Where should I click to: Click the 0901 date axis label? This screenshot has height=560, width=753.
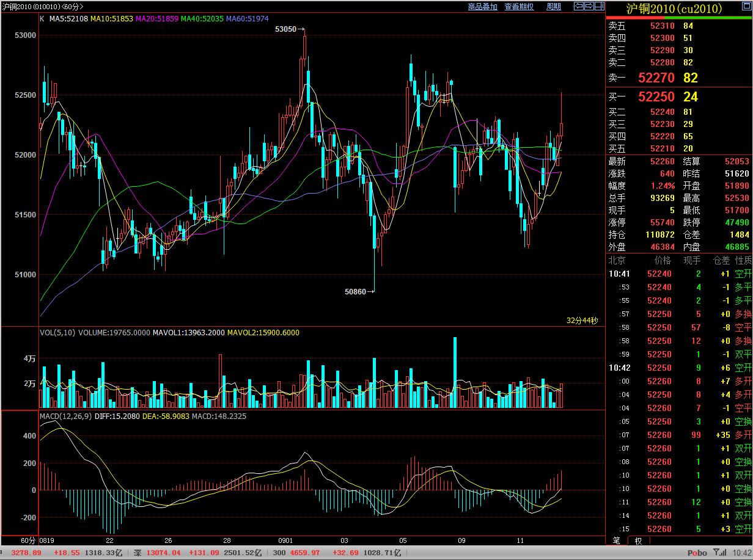(x=285, y=540)
